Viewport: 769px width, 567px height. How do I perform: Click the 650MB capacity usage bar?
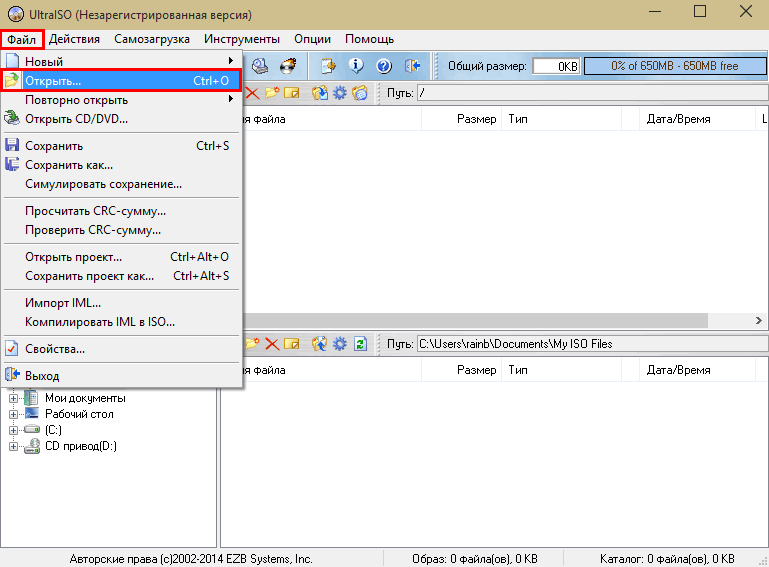[x=675, y=66]
